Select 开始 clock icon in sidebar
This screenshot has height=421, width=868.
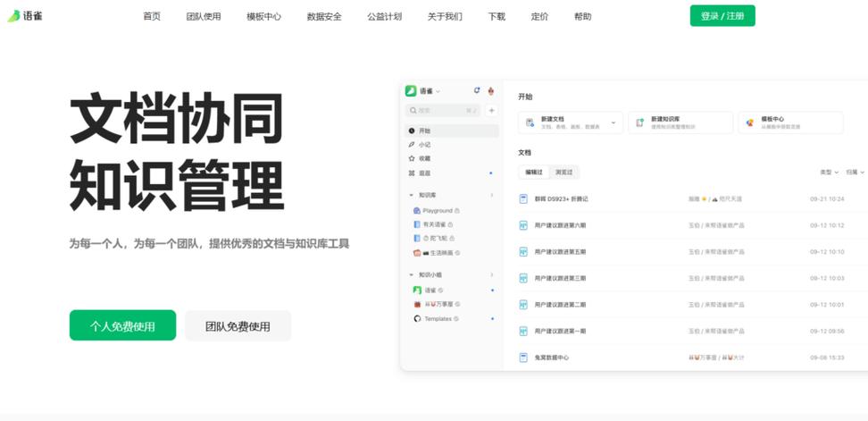pos(412,131)
